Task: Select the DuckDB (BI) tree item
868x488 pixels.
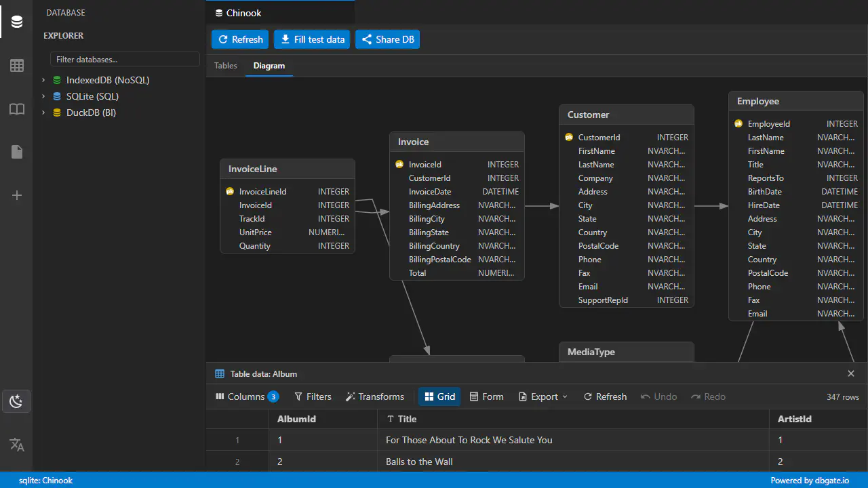Action: [x=91, y=113]
